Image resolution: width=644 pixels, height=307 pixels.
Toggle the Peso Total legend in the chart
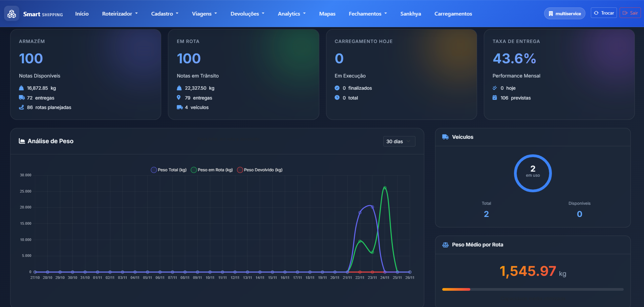coord(168,170)
